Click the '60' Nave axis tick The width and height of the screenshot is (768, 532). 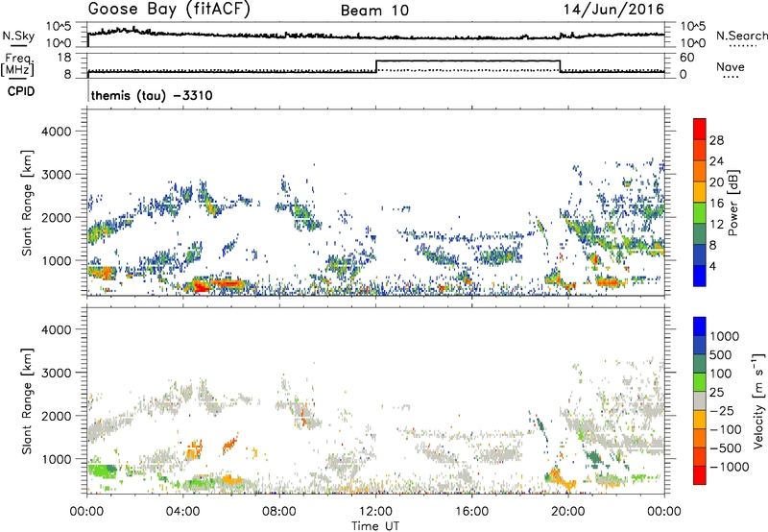[686, 58]
